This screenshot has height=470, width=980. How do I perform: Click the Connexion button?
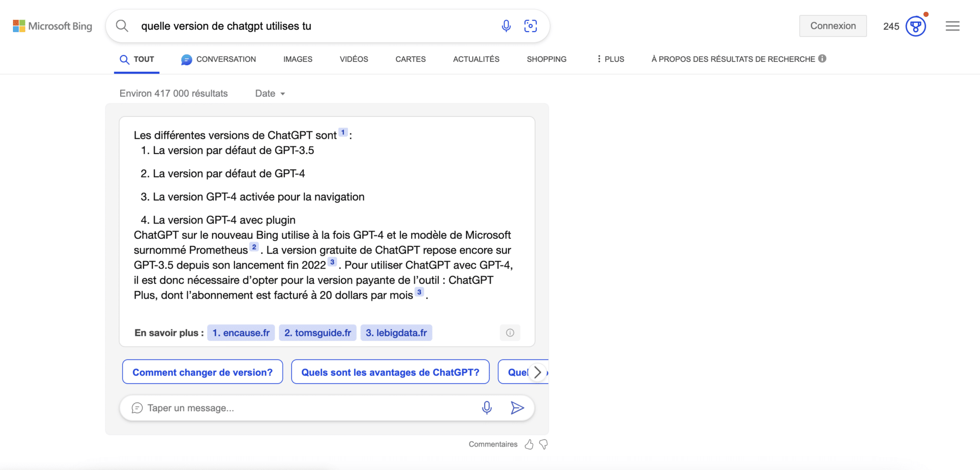833,26
